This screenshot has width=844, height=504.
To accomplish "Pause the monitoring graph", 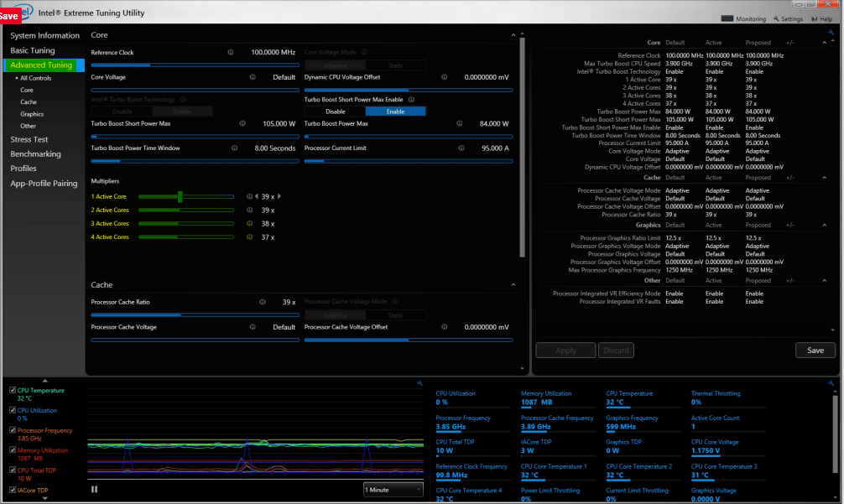I will click(95, 489).
